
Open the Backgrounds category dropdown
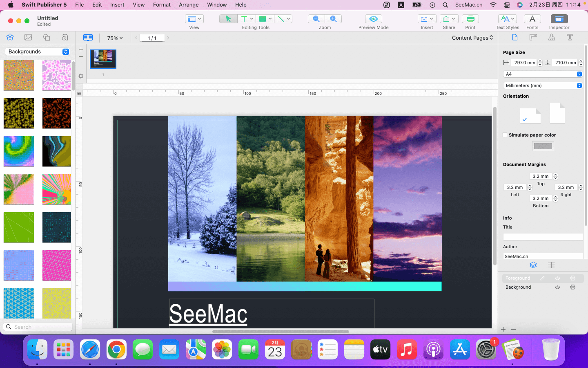(38, 52)
